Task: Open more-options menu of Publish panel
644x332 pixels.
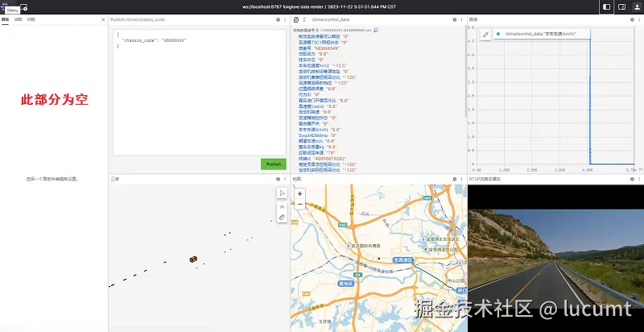Action: [285, 19]
